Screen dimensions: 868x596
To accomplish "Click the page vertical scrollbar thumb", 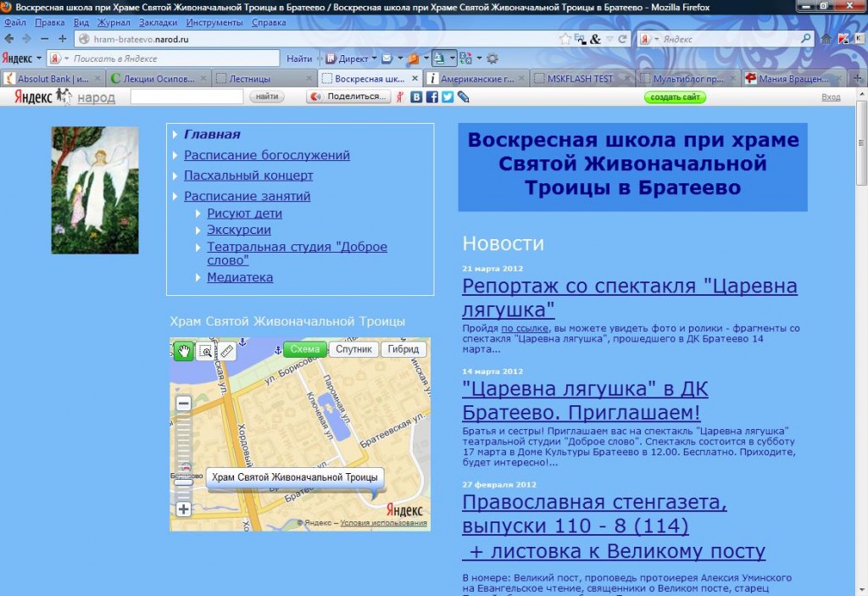I will [862, 142].
